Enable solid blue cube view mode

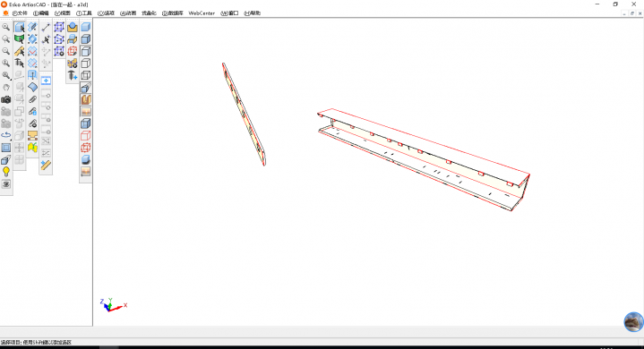85,27
